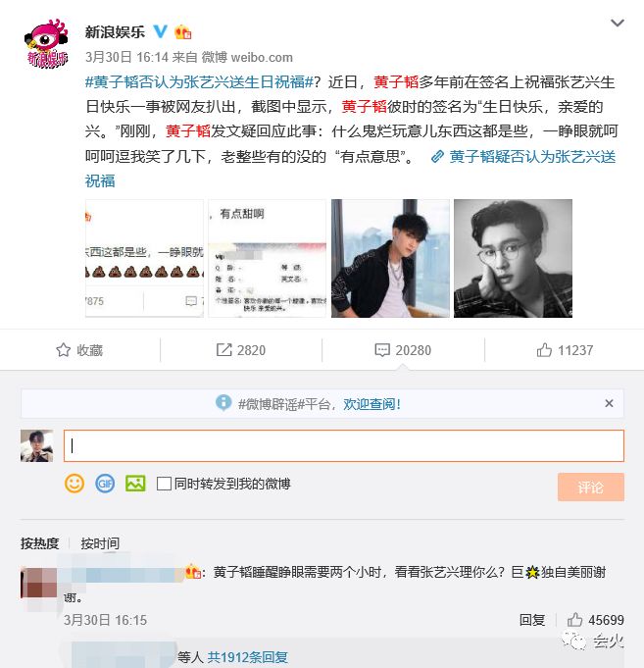644x668 pixels.
Task: Open comments icon showing 20280
Action: 403,350
